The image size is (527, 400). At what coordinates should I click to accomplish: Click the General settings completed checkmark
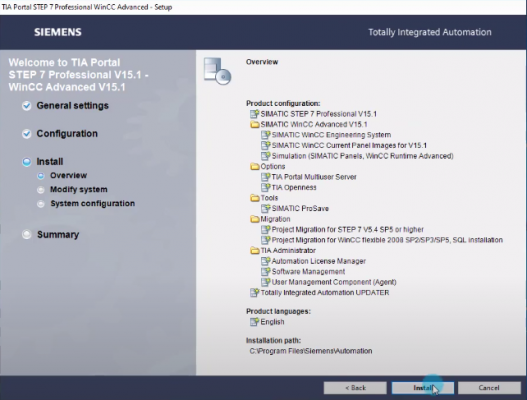[x=27, y=106]
